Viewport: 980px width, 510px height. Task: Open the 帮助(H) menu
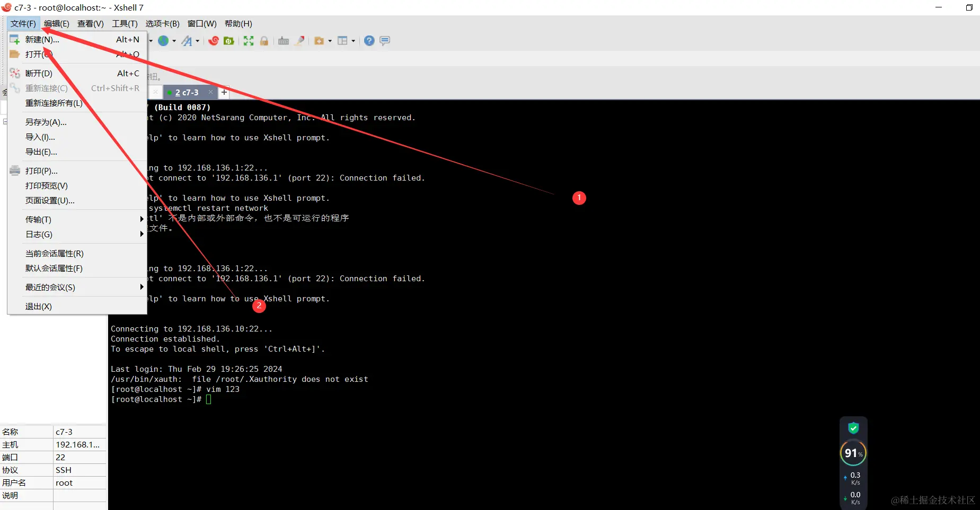point(239,24)
